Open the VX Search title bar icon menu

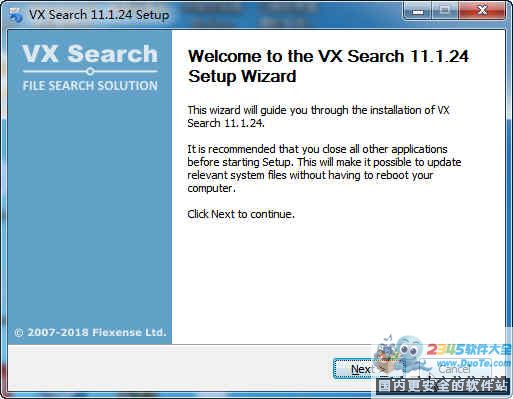tap(15, 15)
